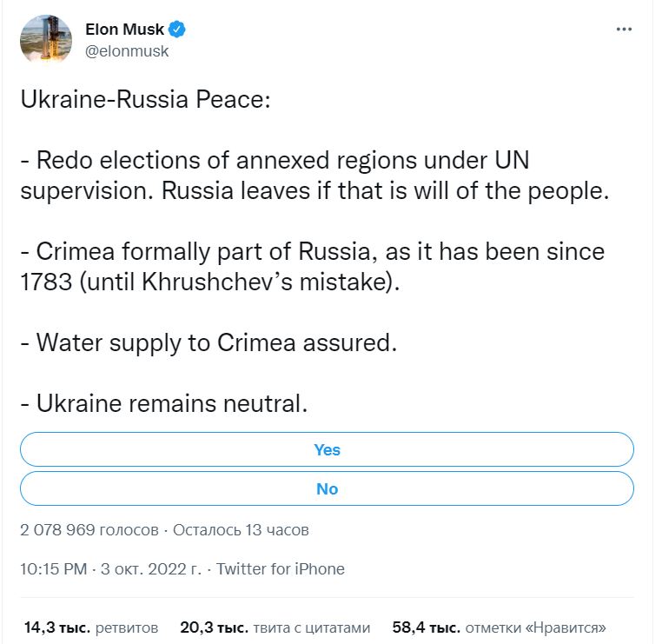Click the Crimea formally part of Russia paragraph
This screenshot has width=662, height=644.
click(x=311, y=266)
